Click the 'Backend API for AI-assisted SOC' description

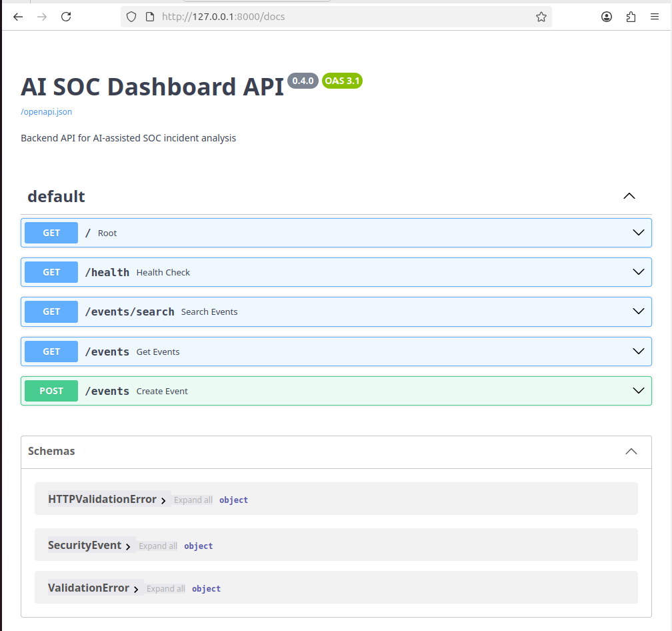(129, 138)
